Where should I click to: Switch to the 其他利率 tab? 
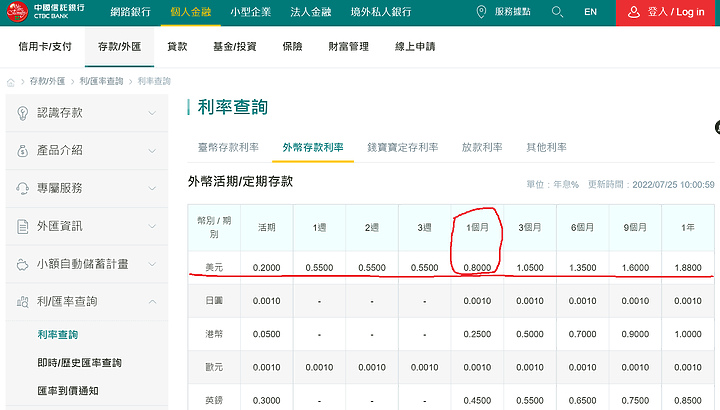click(x=546, y=147)
